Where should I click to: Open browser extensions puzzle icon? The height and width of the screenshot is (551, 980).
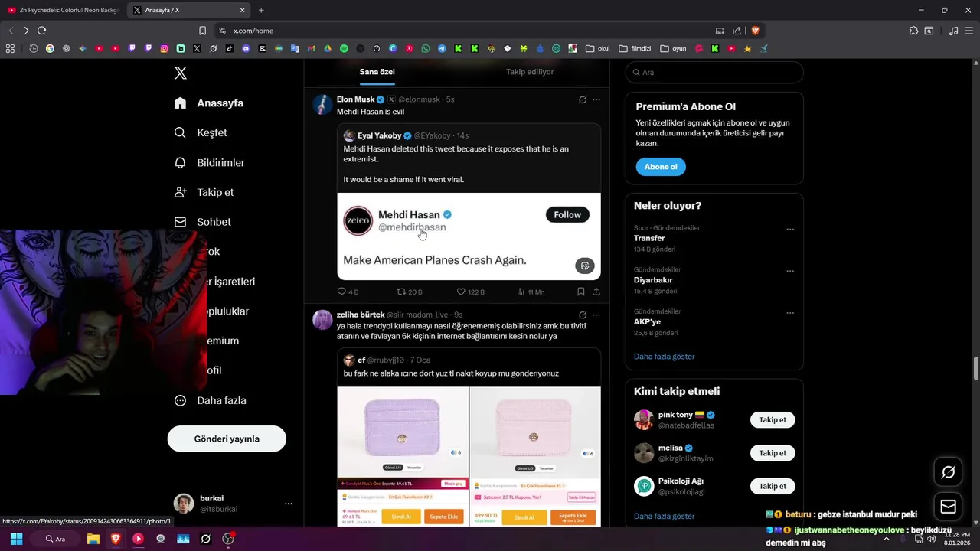913,31
